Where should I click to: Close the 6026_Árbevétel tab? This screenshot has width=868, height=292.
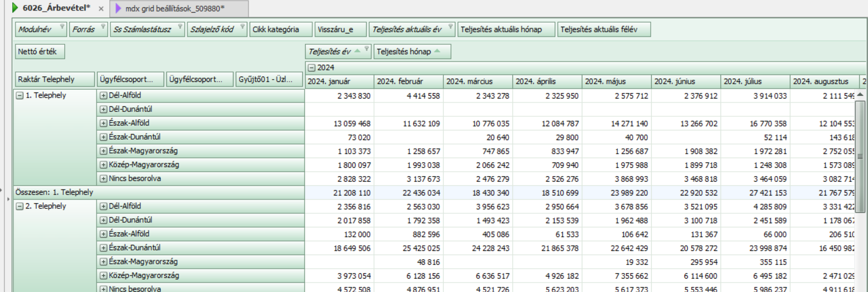tap(101, 9)
